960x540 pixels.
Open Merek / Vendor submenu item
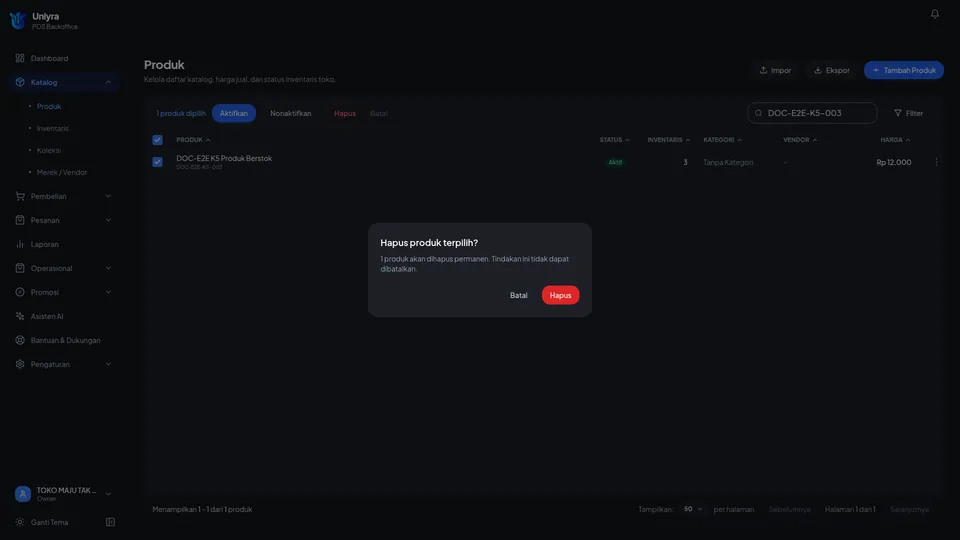click(62, 173)
